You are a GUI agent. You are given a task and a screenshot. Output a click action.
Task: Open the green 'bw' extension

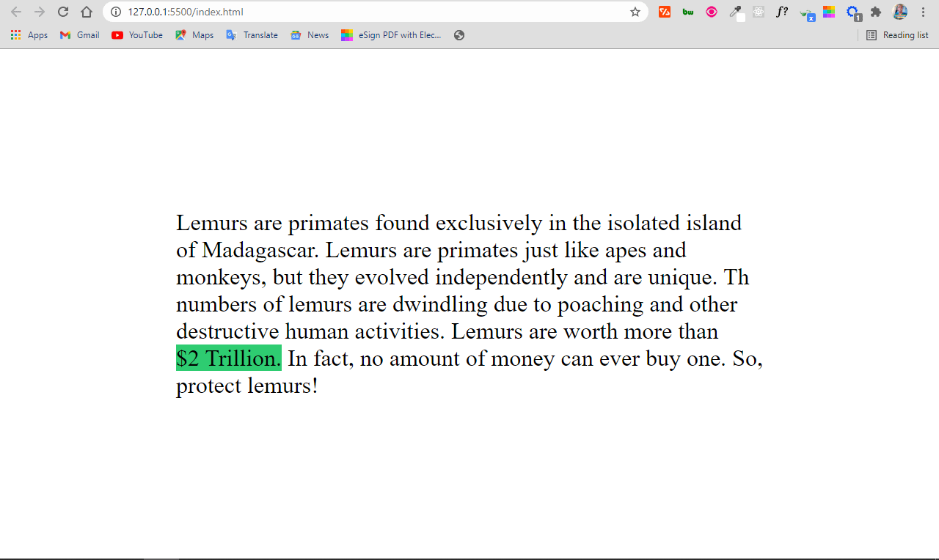[688, 12]
